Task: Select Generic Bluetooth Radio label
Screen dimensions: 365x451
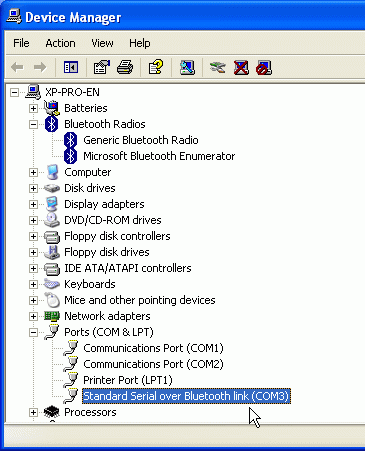Action: [141, 140]
